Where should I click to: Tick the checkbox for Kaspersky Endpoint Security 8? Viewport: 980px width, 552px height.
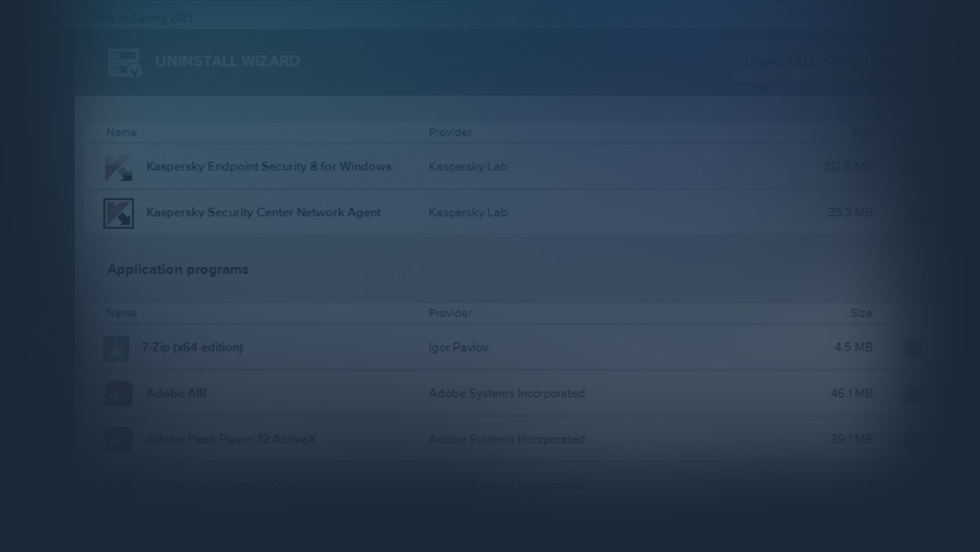tap(913, 167)
